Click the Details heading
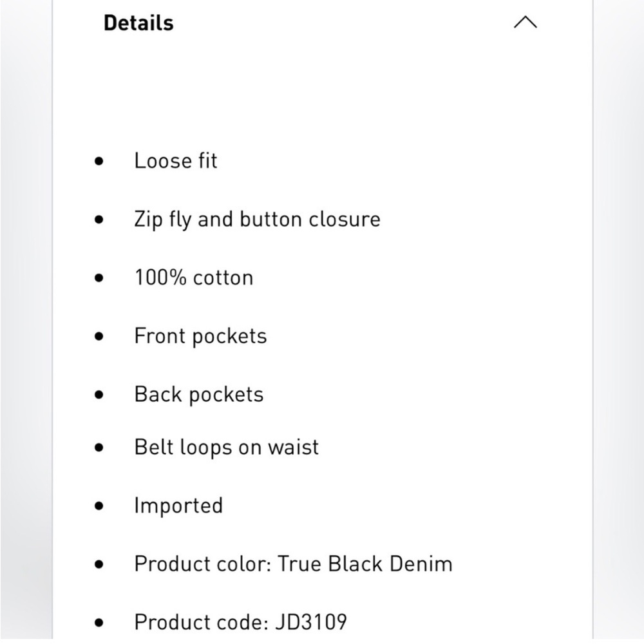 tap(138, 23)
